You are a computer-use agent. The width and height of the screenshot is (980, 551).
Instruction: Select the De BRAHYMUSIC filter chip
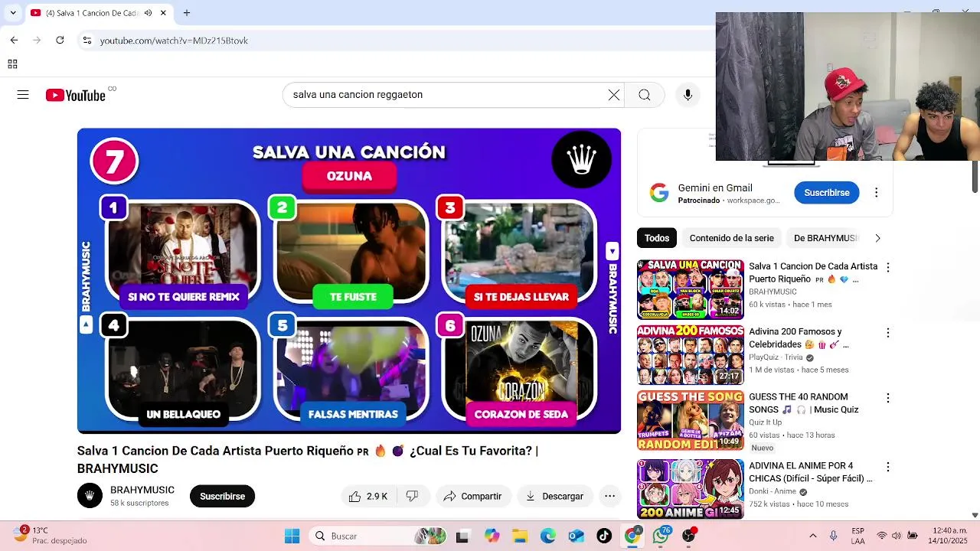tap(825, 238)
